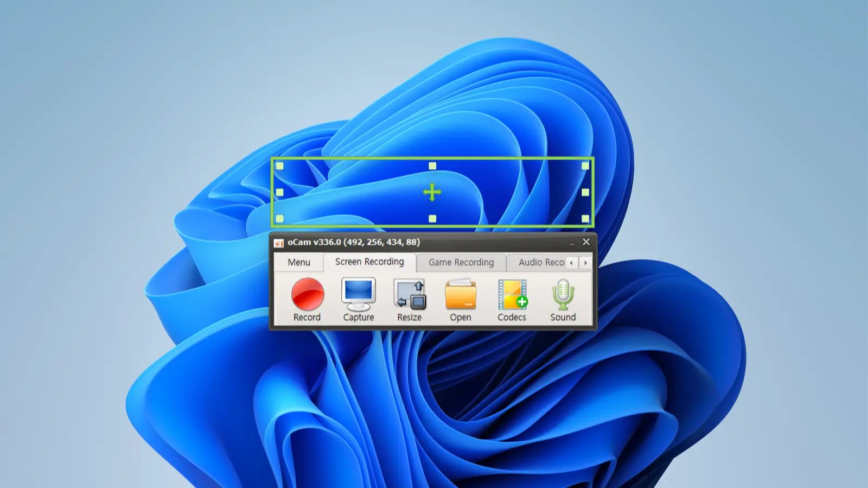Click the red Record button
The height and width of the screenshot is (488, 868).
(x=307, y=295)
